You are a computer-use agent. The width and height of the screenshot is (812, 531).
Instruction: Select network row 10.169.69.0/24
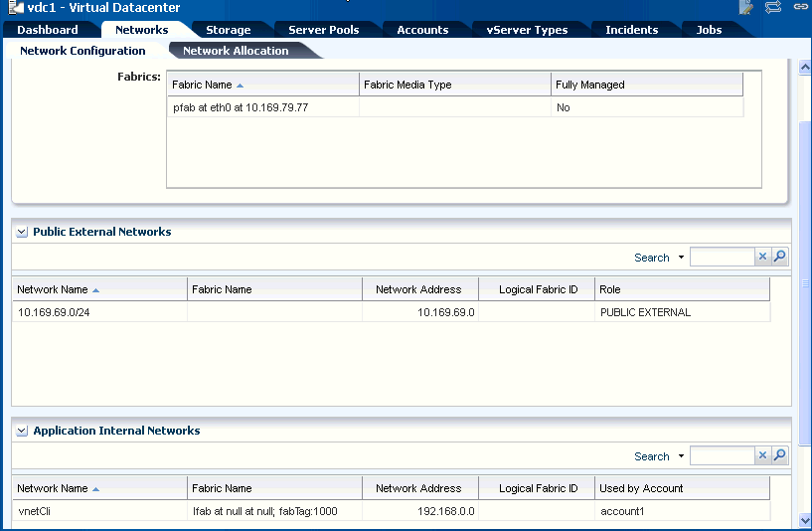click(x=392, y=312)
